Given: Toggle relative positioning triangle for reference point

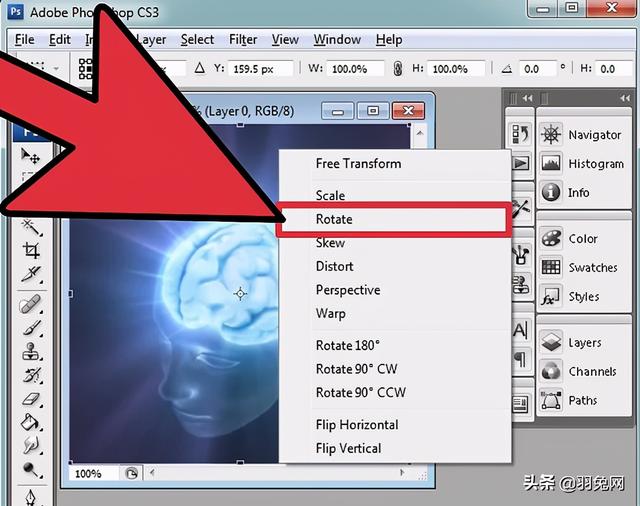Looking at the screenshot, I should (200, 68).
